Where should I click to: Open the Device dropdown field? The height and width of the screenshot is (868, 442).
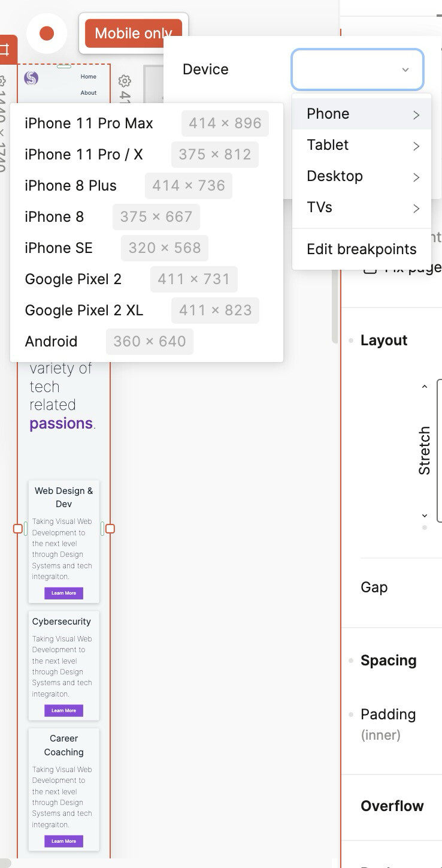click(358, 70)
